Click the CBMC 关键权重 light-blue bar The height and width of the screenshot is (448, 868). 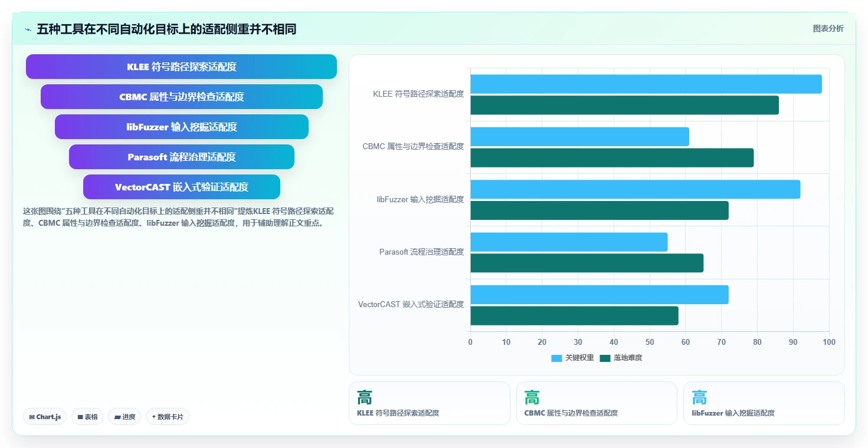click(x=579, y=137)
